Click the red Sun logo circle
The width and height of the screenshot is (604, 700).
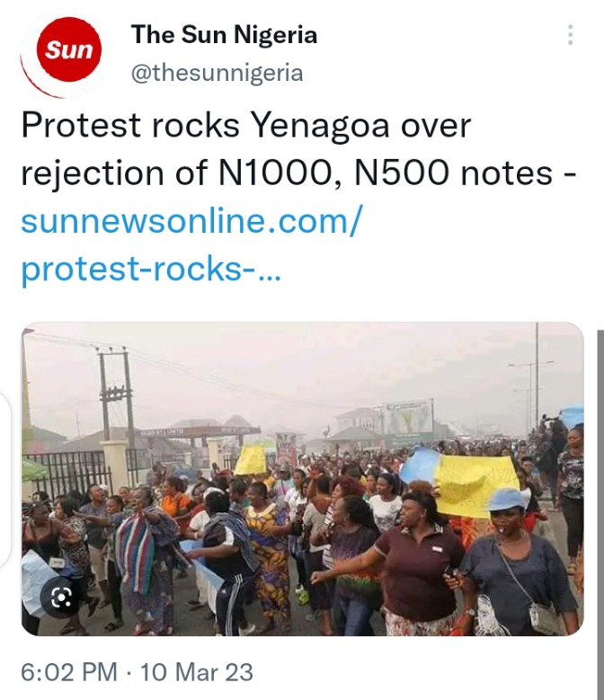[x=70, y=49]
